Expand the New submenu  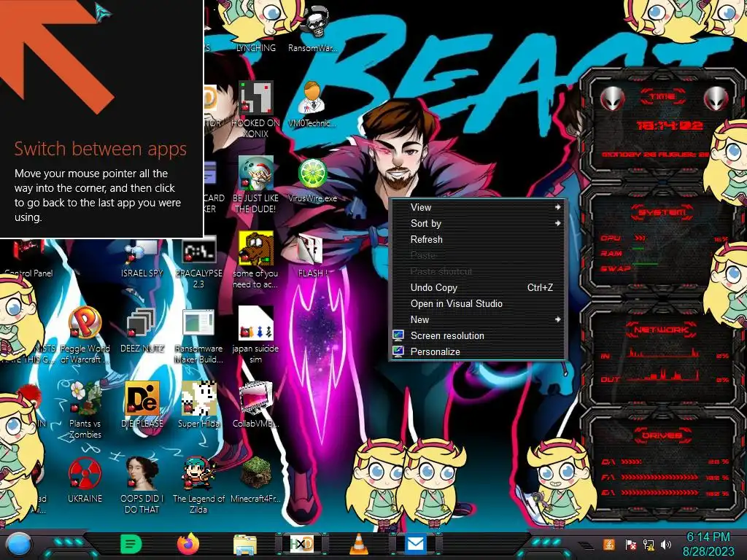478,319
